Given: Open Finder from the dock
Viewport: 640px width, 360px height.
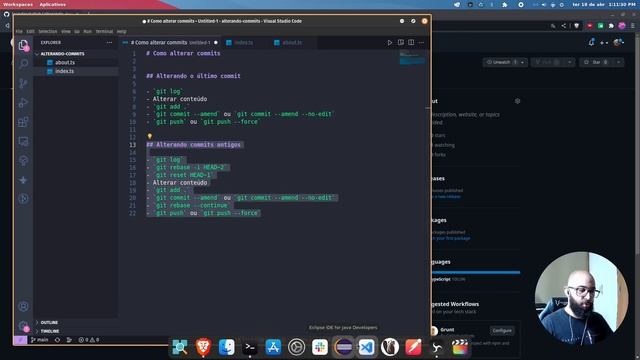Looking at the screenshot, I should 227,347.
